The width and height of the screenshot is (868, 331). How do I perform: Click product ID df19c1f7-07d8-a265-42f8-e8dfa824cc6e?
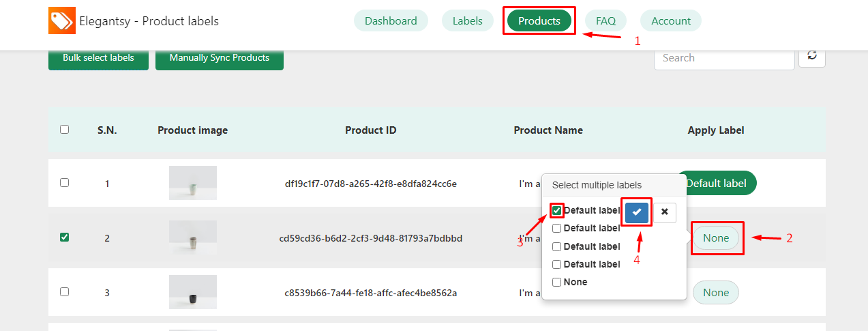(x=371, y=184)
